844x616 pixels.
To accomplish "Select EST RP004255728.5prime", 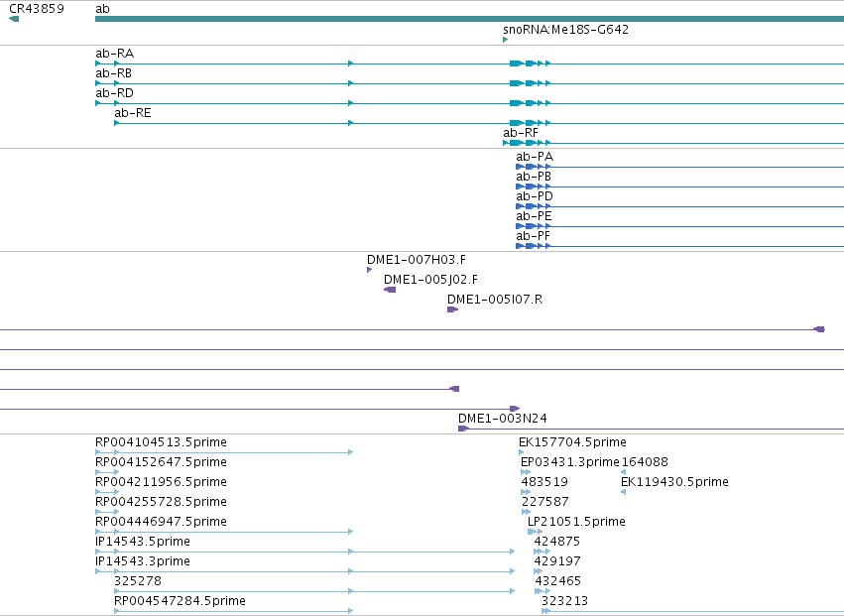I will (x=161, y=502).
